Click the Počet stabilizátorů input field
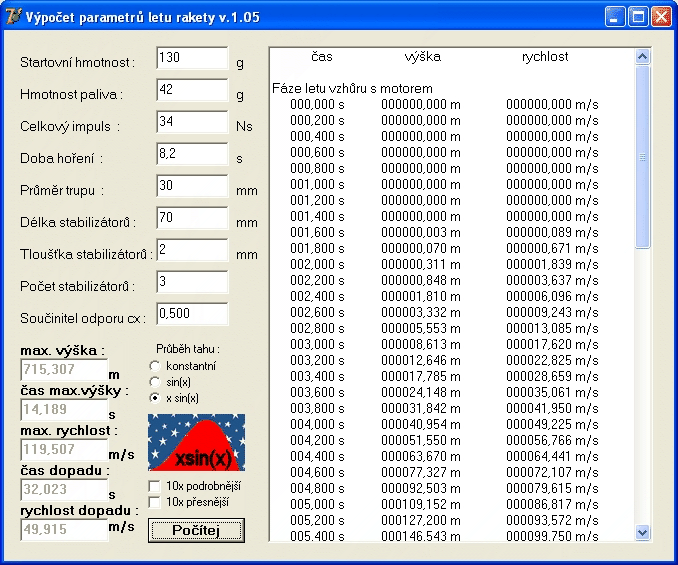 point(192,283)
